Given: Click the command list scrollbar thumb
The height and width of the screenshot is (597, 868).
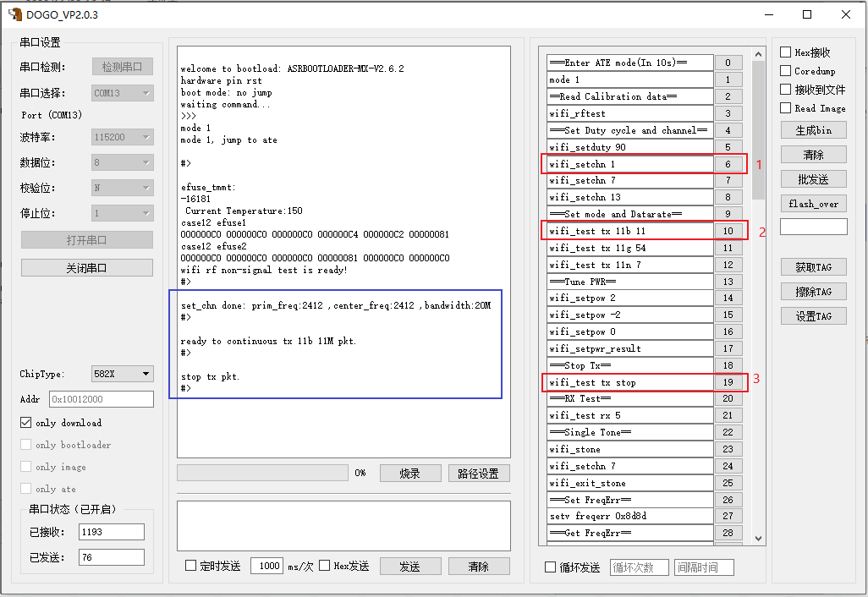Looking at the screenshot, I should click(x=758, y=130).
